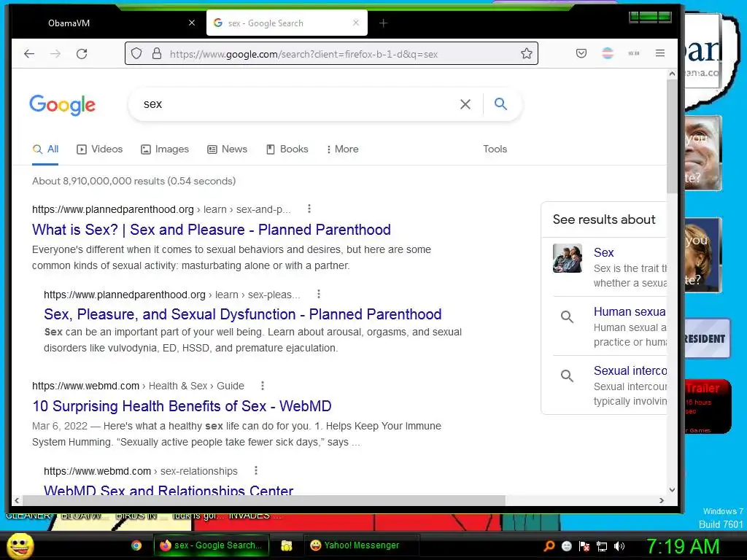Click the red Trailer desktop gadget
The image size is (747, 560).
(x=708, y=407)
